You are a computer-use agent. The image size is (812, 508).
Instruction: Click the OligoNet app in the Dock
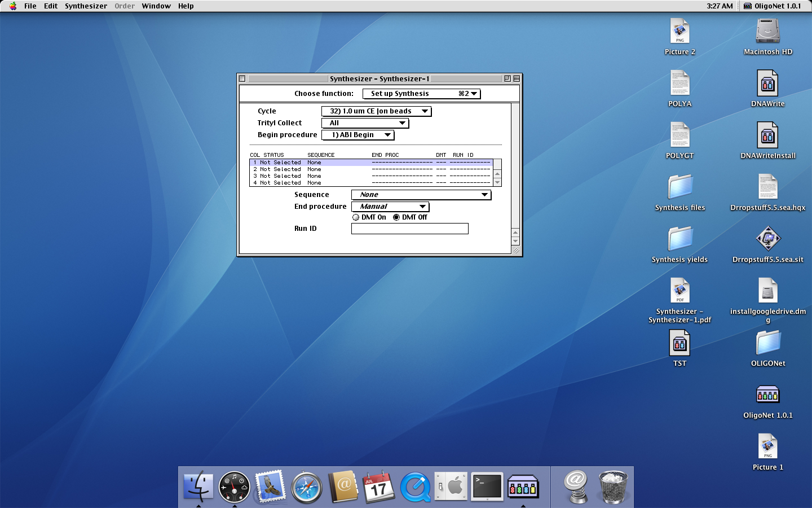[x=523, y=487]
